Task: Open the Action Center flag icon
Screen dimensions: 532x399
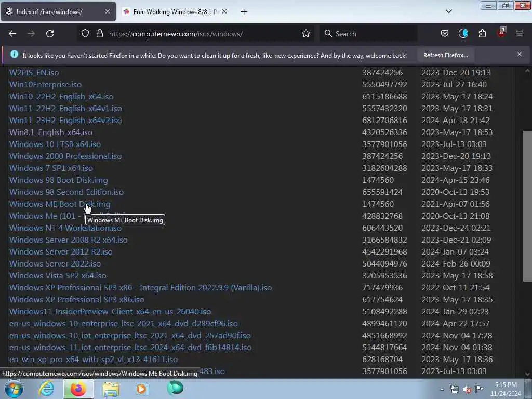Action: 479,389
